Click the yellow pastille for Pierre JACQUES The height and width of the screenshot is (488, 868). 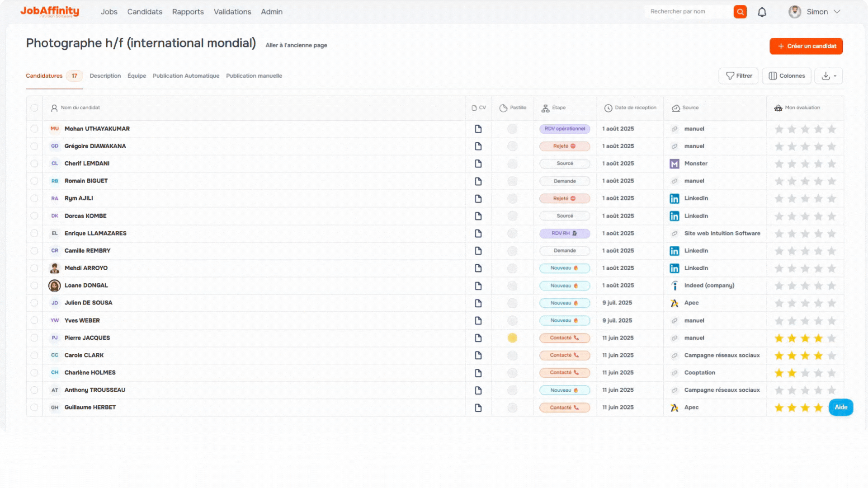[512, 338]
